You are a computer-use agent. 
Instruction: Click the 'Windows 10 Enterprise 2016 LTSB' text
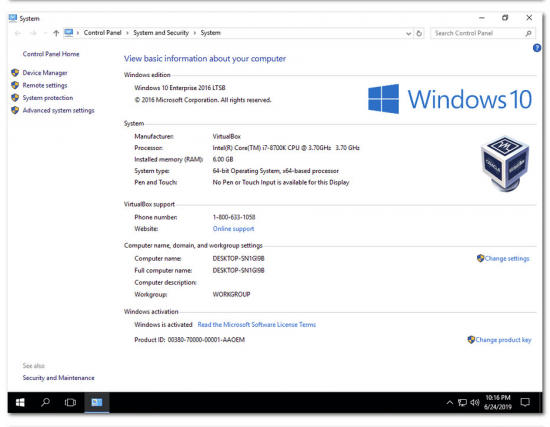coord(180,88)
